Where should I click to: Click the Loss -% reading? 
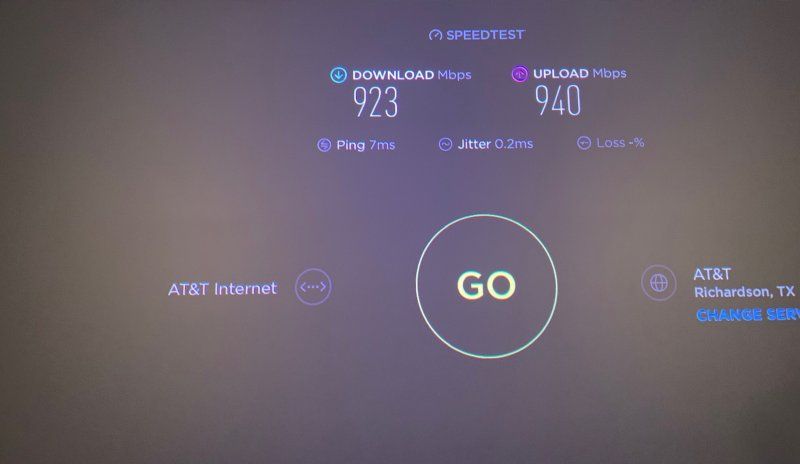click(620, 143)
